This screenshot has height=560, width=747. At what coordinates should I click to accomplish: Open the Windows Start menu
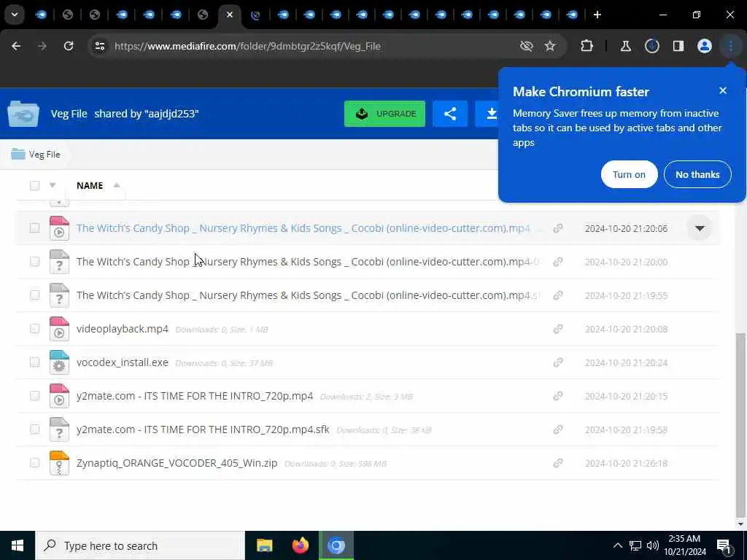click(x=18, y=545)
